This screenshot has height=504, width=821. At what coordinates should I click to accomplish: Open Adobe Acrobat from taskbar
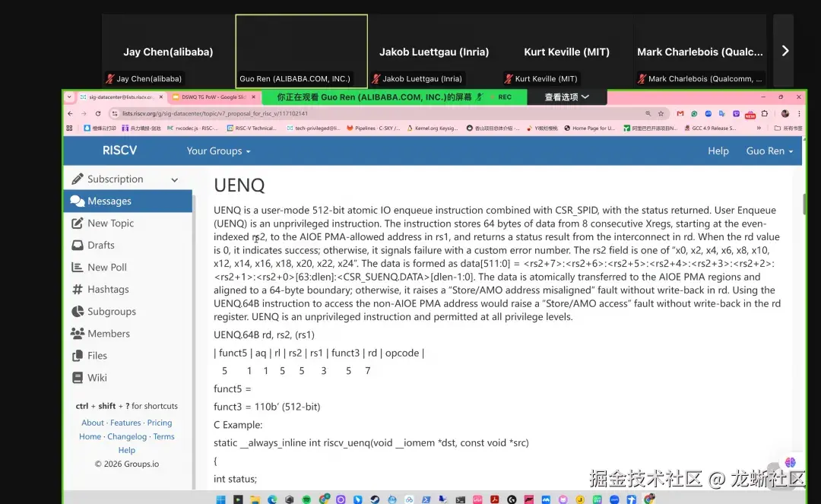point(495,499)
